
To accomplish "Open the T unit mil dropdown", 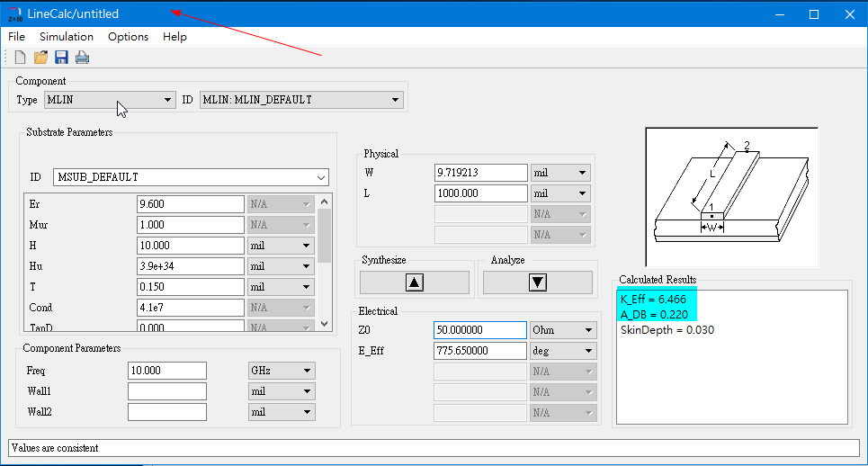I will click(x=282, y=287).
